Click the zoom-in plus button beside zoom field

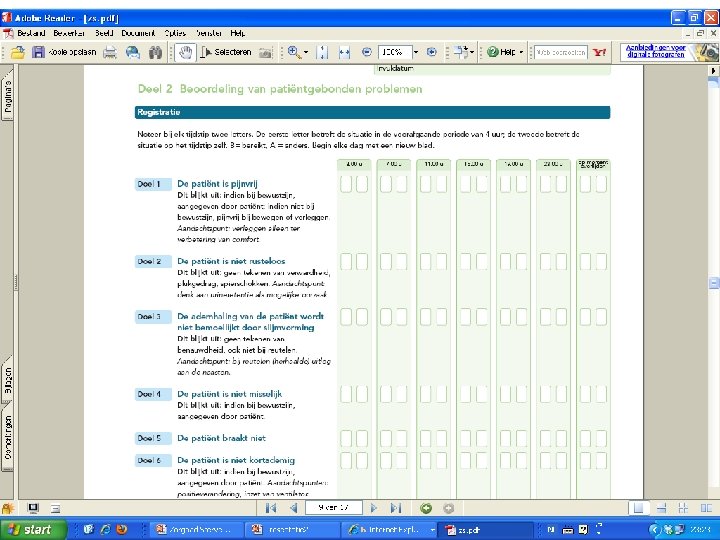click(432, 52)
